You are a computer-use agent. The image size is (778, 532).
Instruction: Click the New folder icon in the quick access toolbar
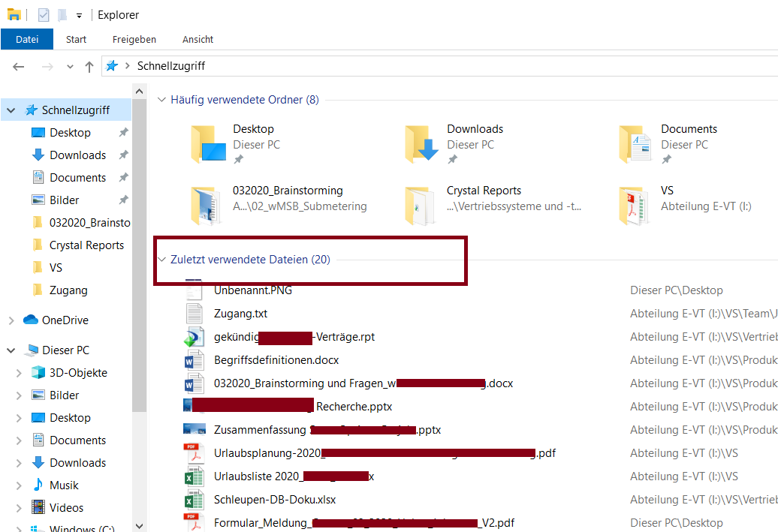pyautogui.click(x=62, y=15)
